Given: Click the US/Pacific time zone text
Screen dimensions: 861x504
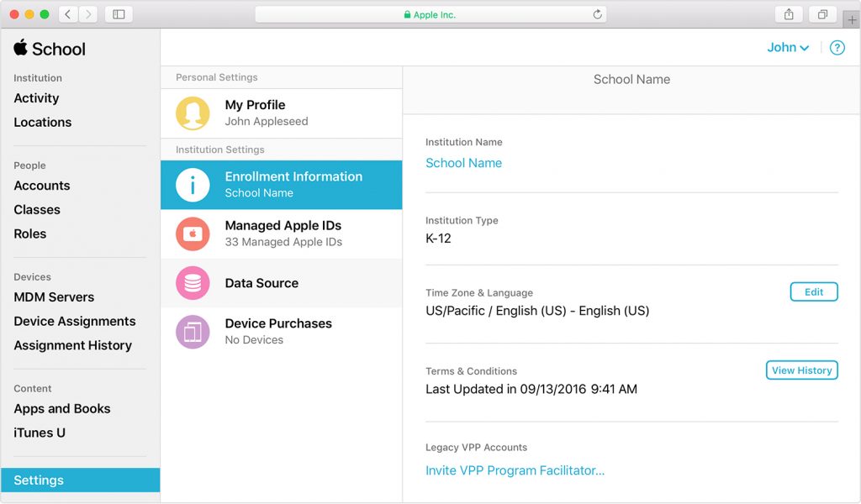Looking at the screenshot, I should [x=537, y=311].
